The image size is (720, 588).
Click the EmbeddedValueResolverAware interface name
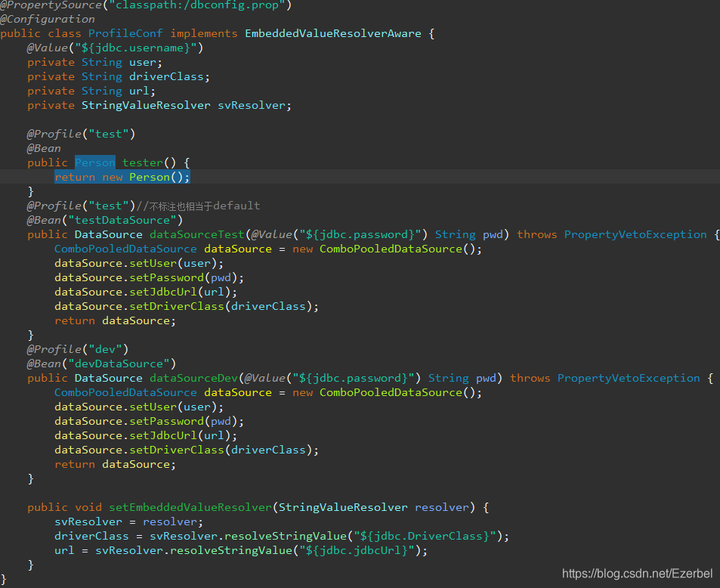[333, 33]
